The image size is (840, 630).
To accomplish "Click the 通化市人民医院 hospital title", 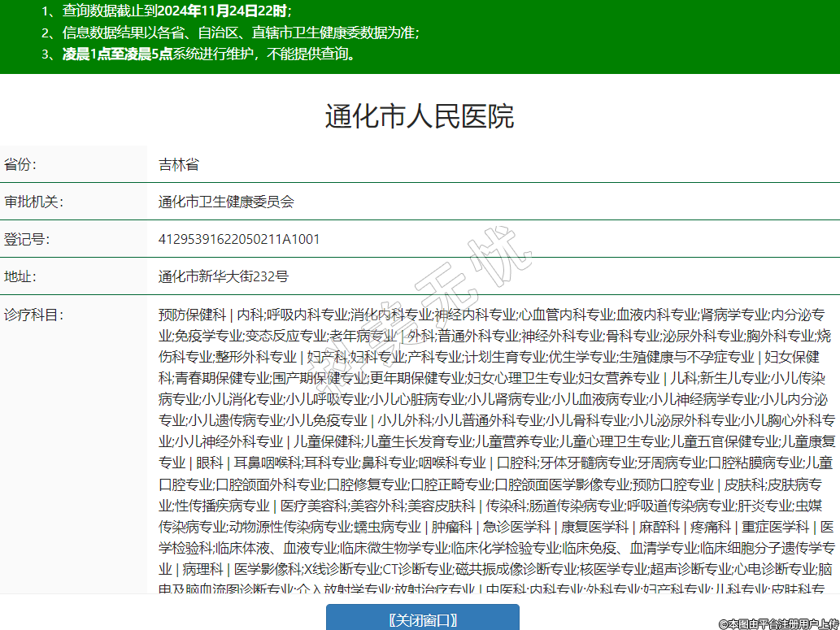I will pos(420,116).
